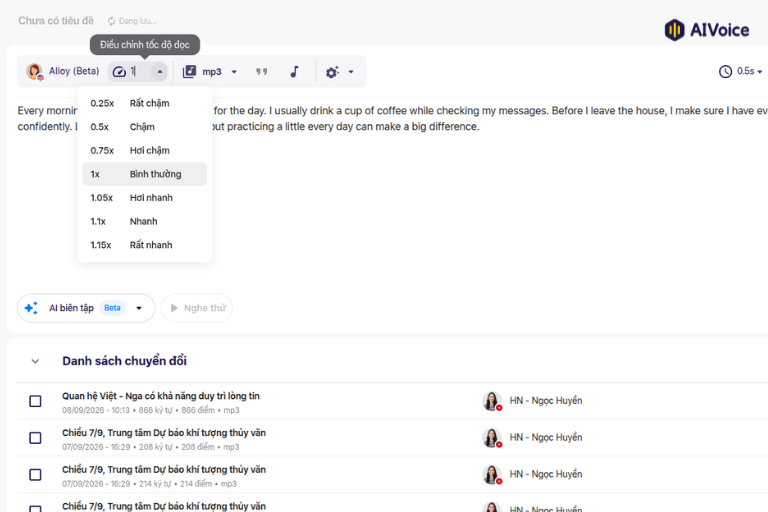Click Ngọc Huyền avatar in 208 ký tự row
This screenshot has width=768, height=512.
click(492, 438)
